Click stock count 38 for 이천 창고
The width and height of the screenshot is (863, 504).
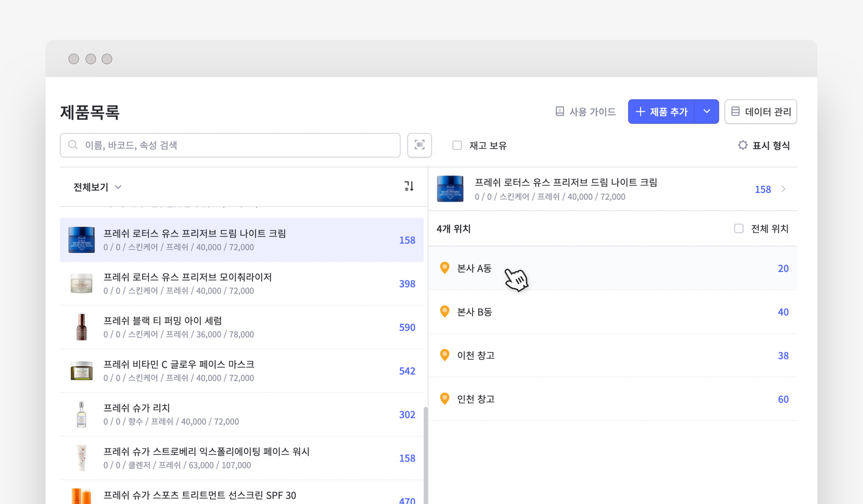tap(783, 356)
